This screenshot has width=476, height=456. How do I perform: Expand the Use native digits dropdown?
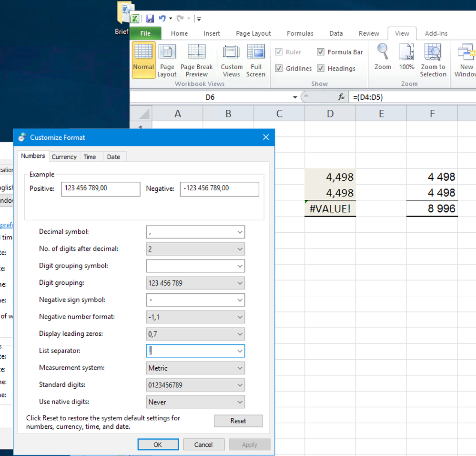240,402
